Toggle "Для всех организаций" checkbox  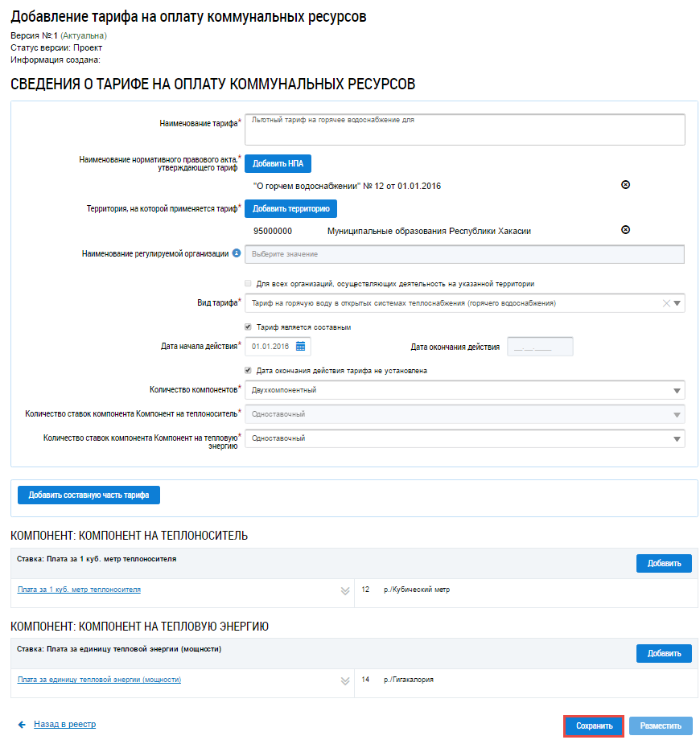tap(249, 283)
